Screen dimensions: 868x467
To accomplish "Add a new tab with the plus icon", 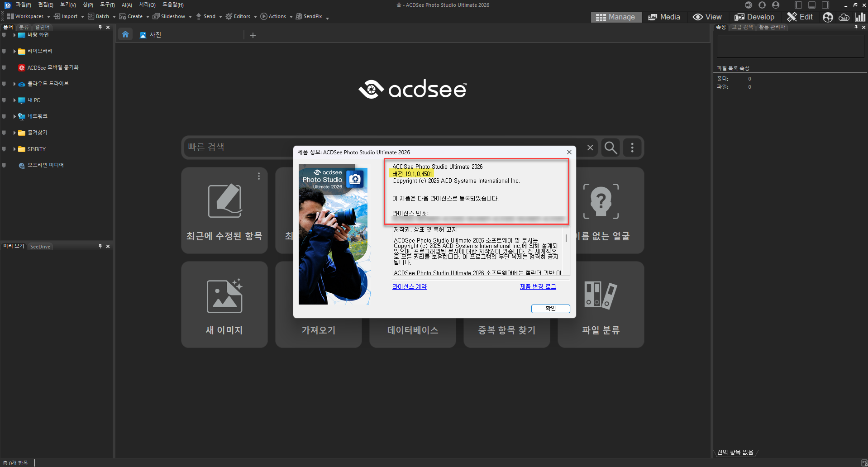I will 253,35.
